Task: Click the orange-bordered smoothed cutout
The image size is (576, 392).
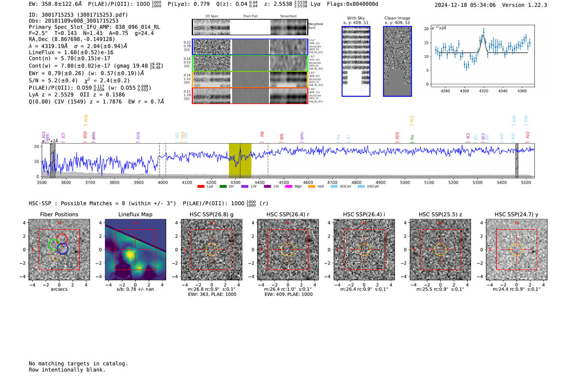Action: point(289,79)
